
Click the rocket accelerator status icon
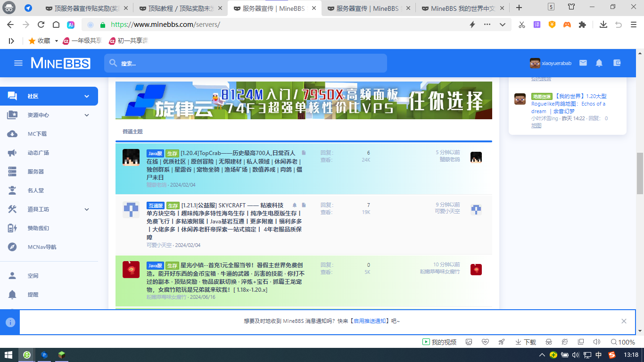coord(501,342)
